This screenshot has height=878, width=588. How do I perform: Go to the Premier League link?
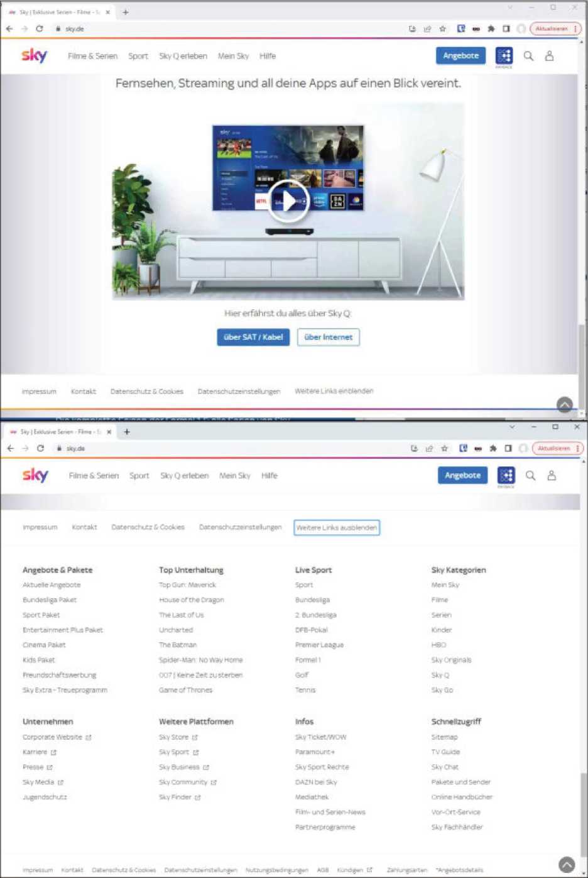click(319, 645)
